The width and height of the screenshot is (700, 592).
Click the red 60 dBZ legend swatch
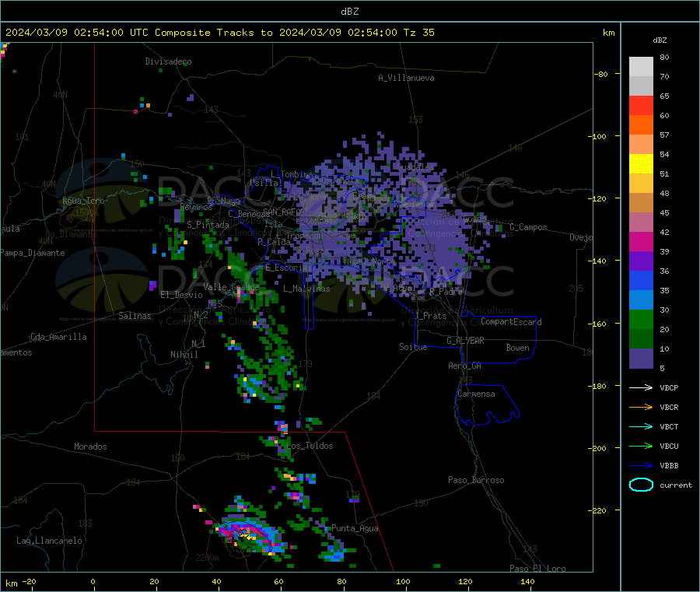(641, 105)
